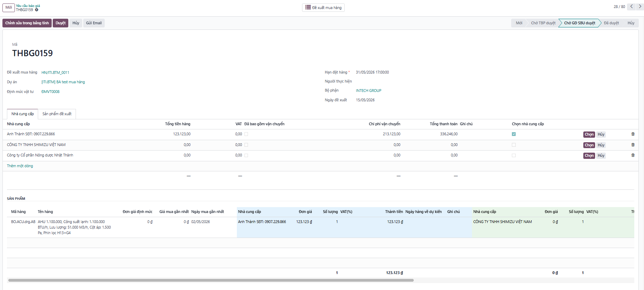Open the INTECH GROUP department link
Viewport: 644px width, 290px height.
pyautogui.click(x=368, y=91)
